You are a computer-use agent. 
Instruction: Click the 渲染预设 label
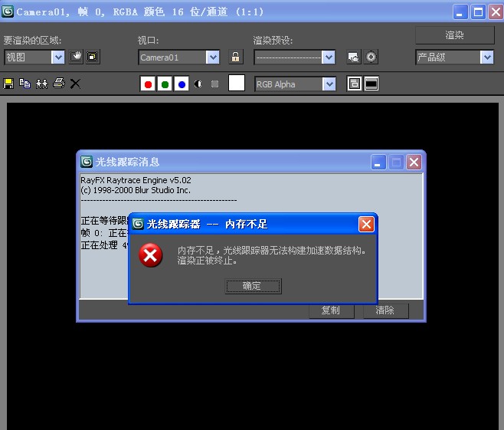pos(273,41)
